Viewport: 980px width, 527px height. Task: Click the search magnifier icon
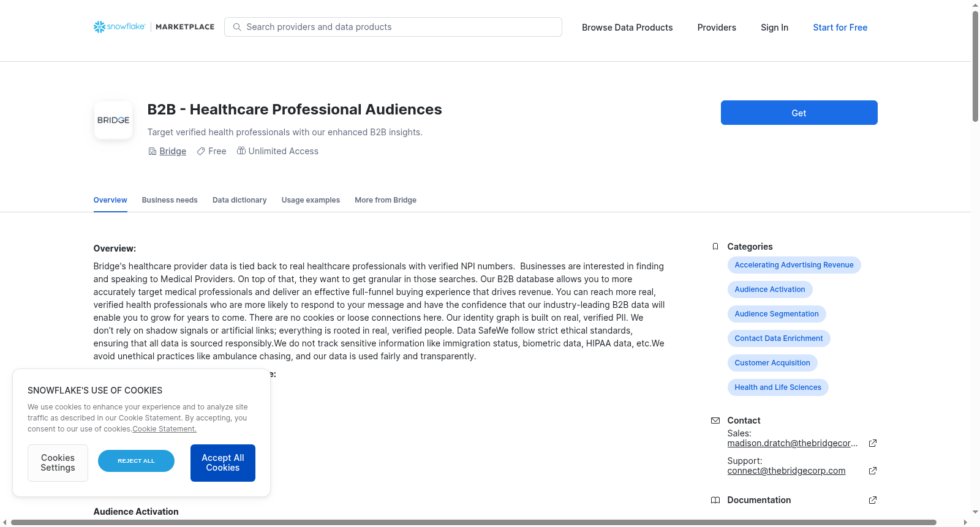tap(237, 27)
